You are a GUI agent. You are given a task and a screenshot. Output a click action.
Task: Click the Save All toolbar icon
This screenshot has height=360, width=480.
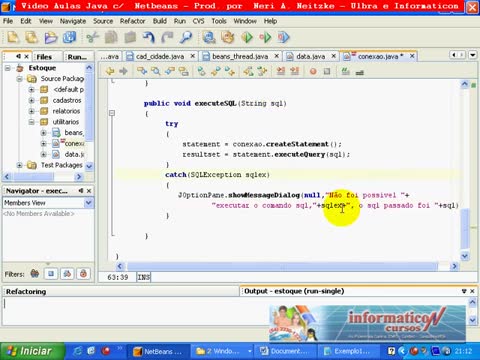[70, 37]
